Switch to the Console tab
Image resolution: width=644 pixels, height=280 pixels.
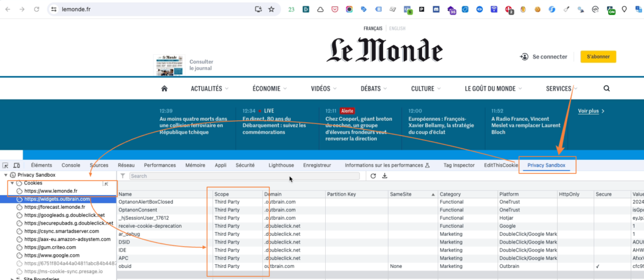coord(71,165)
